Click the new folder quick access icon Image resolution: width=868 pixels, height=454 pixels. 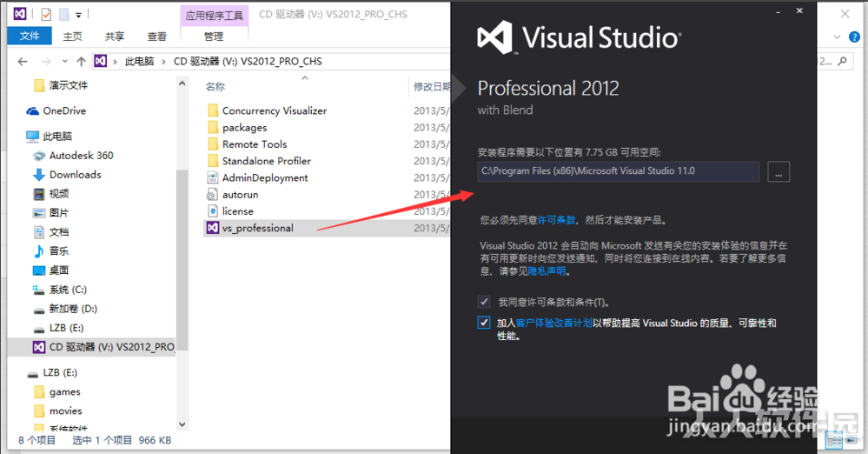64,15
